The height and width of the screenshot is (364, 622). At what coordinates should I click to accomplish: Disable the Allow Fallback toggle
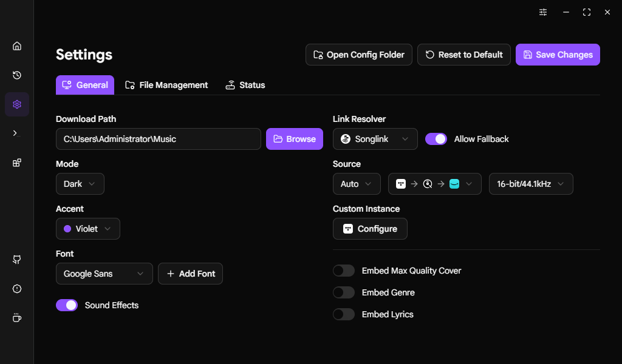coord(436,139)
